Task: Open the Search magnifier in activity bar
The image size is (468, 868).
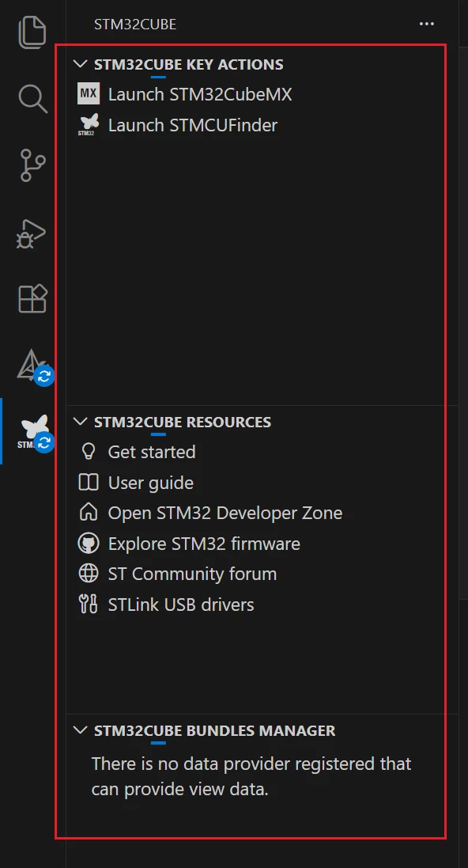Action: [32, 99]
